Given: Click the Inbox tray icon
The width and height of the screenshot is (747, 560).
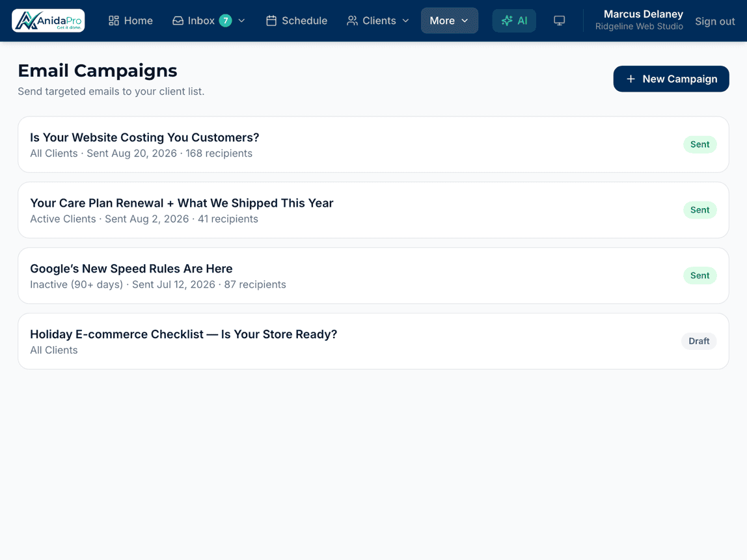Looking at the screenshot, I should (x=178, y=20).
